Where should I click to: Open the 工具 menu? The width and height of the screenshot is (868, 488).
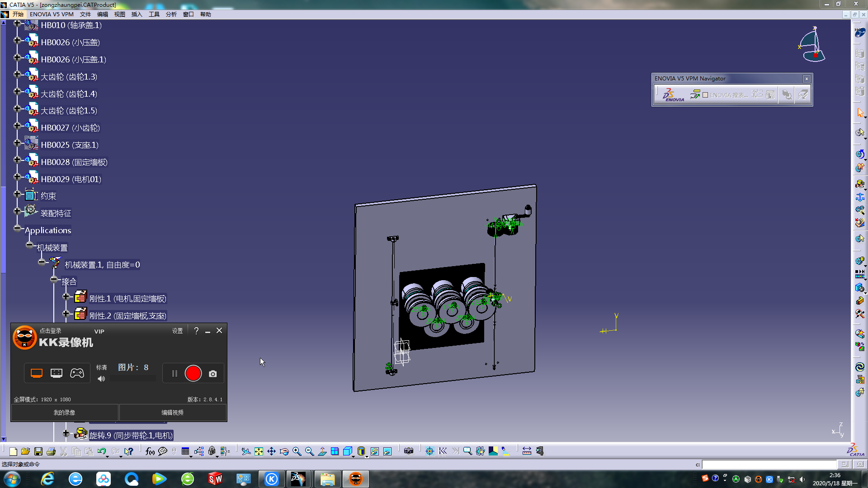(154, 14)
